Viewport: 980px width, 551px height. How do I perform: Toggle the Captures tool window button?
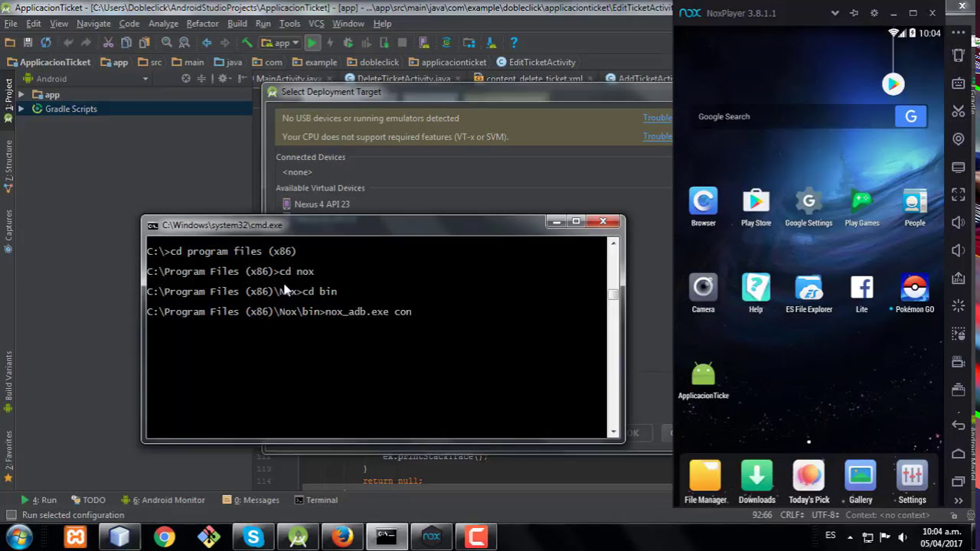8,231
